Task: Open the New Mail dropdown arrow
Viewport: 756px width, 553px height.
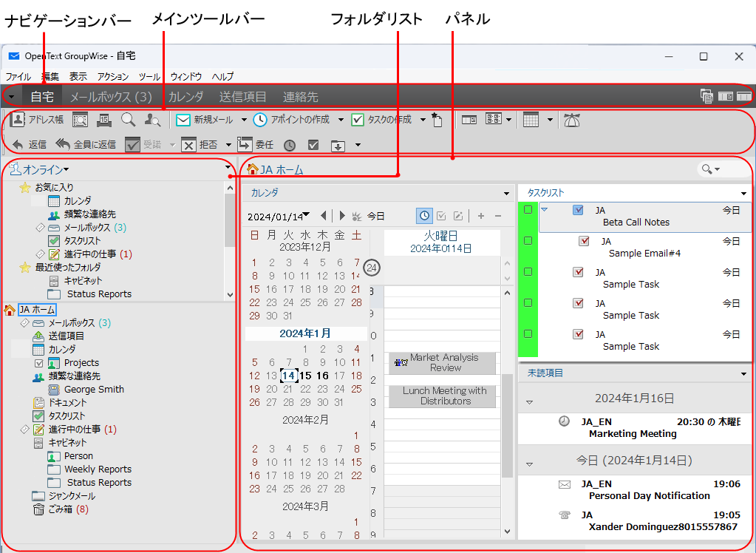Action: (244, 121)
